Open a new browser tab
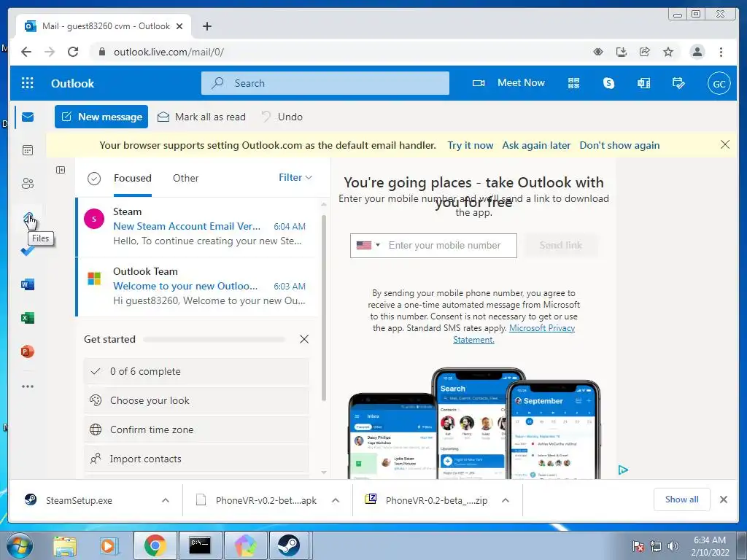 tap(206, 26)
